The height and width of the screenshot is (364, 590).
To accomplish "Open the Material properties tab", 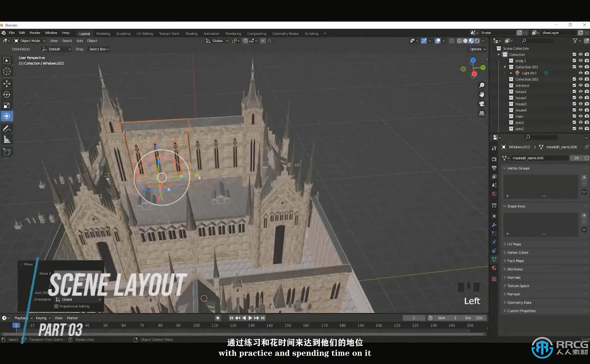I will [x=494, y=268].
